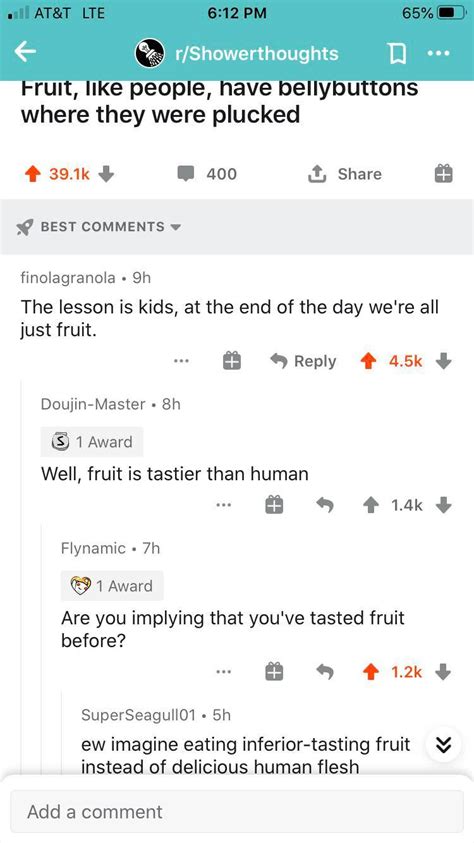Jump to next comment with double chevron
The width and height of the screenshot is (474, 843).
(x=443, y=745)
